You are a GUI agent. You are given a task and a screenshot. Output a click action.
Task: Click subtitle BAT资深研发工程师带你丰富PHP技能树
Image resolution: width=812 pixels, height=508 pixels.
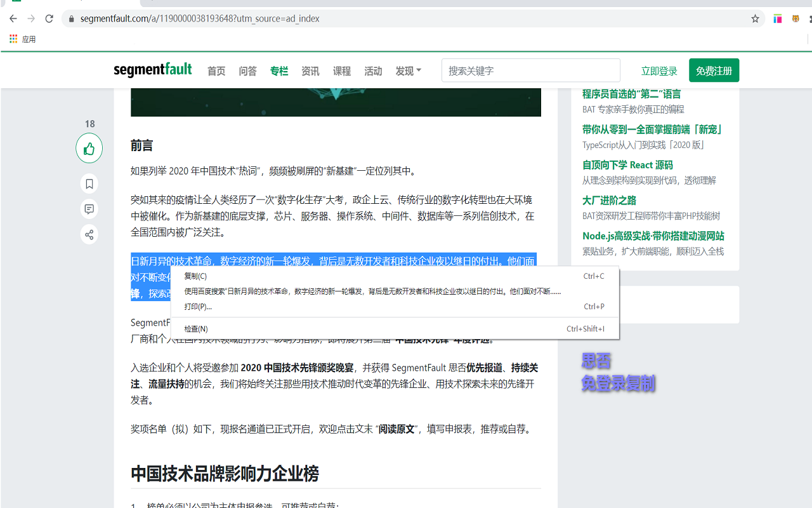tap(651, 217)
